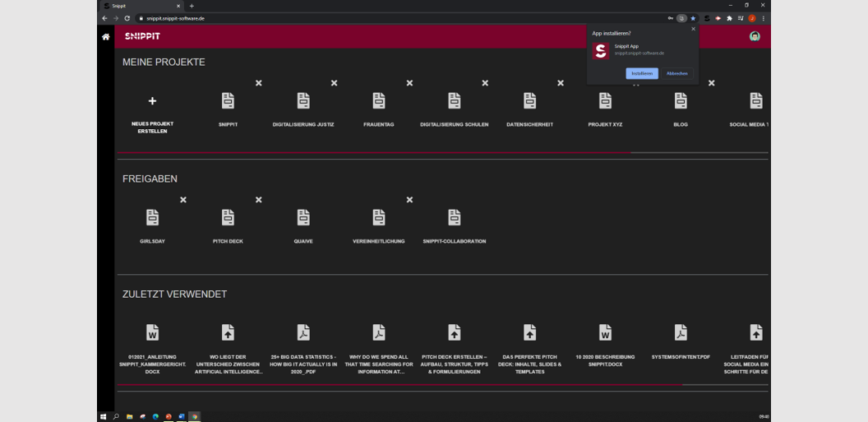Open Microsoft Edge from the taskbar
The width and height of the screenshot is (868, 422).
(x=155, y=416)
